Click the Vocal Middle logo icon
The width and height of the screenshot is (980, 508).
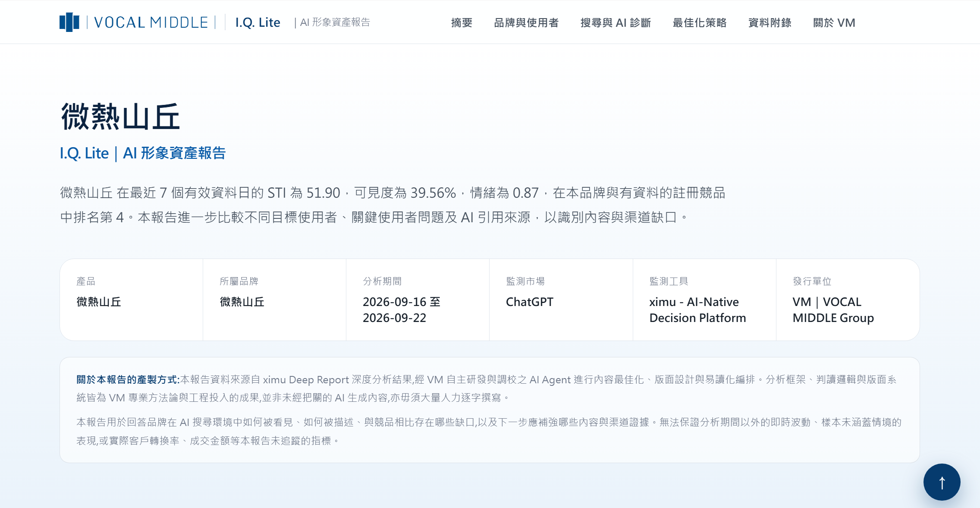pyautogui.click(x=69, y=22)
